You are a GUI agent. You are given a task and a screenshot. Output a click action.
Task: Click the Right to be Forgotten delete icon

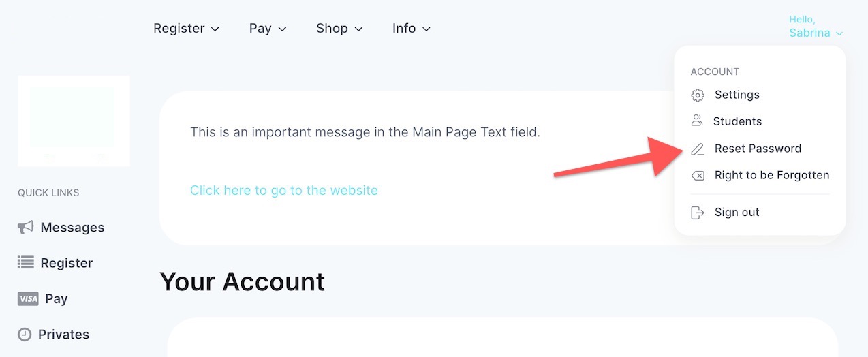(x=698, y=176)
